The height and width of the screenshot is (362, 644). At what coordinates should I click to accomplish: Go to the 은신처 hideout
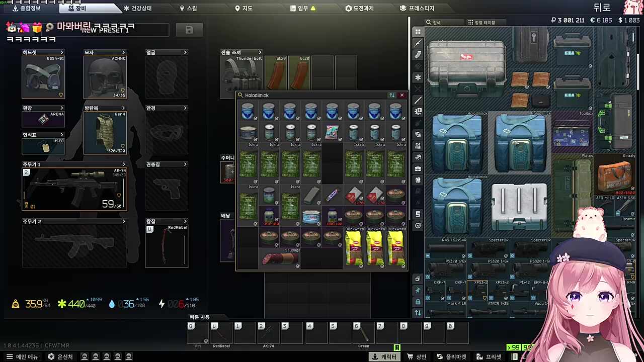(x=60, y=356)
